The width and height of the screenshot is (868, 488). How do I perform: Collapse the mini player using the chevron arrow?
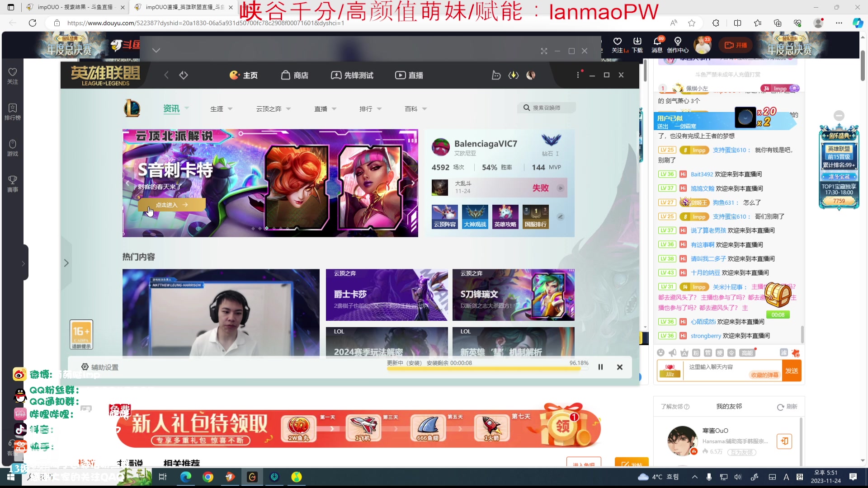click(x=156, y=50)
